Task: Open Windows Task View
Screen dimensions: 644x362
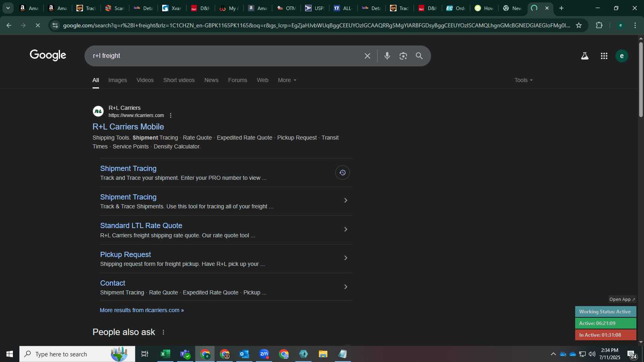Action: [145, 354]
